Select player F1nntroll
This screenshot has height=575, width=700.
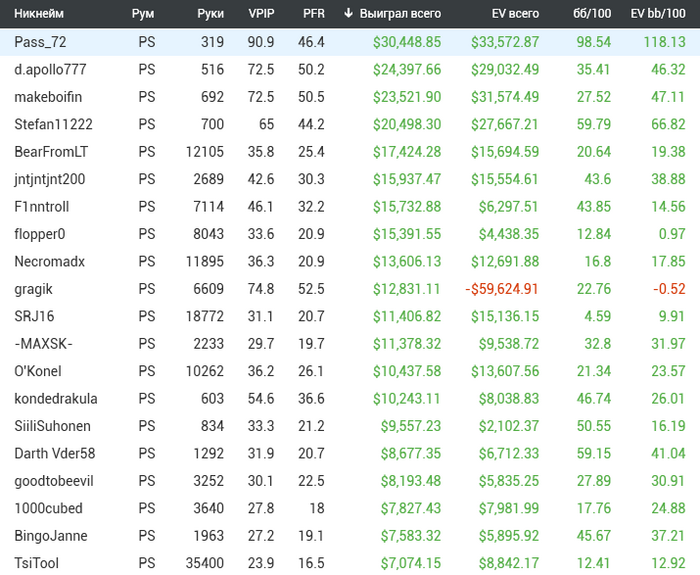pos(42,207)
